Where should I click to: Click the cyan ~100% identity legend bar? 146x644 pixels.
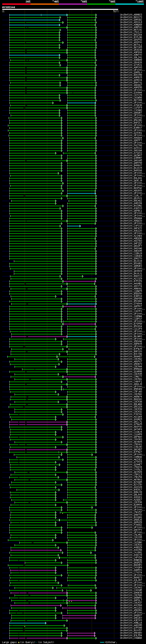[130, 4]
